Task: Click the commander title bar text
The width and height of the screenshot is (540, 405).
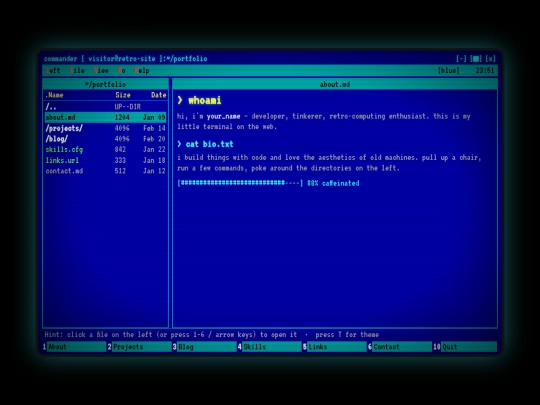Action: [125, 59]
